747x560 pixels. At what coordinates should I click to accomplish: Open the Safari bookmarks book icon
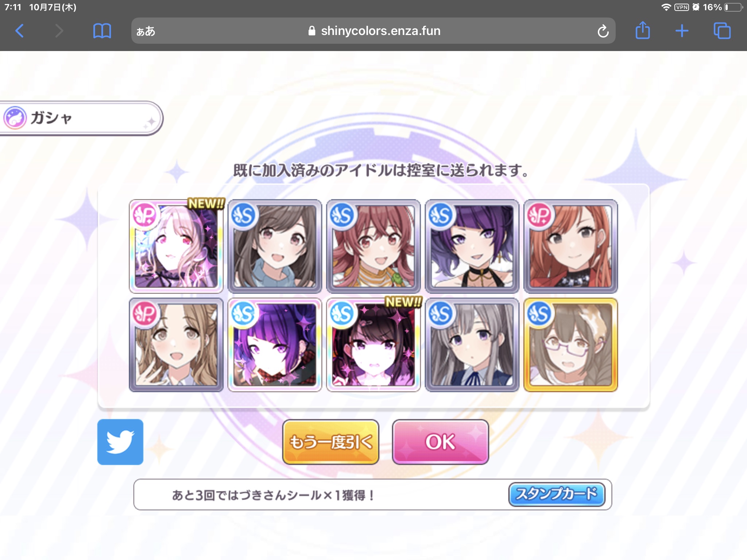pyautogui.click(x=102, y=31)
